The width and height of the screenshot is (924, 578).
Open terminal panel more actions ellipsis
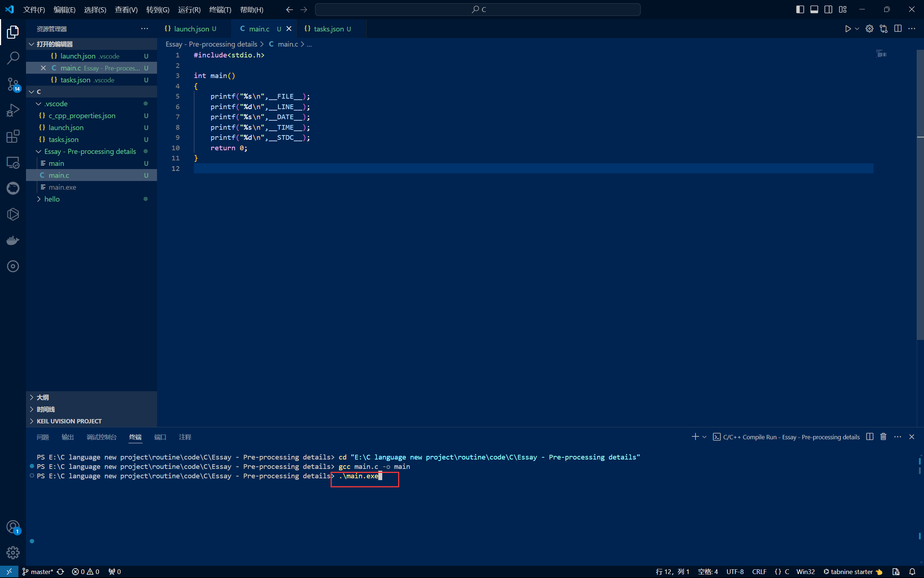(898, 436)
